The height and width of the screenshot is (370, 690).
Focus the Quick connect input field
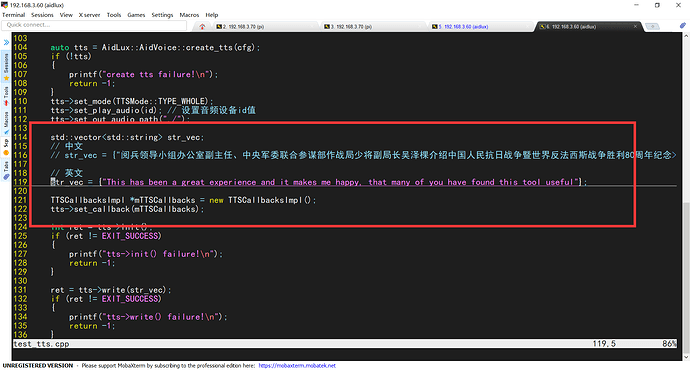[95, 25]
